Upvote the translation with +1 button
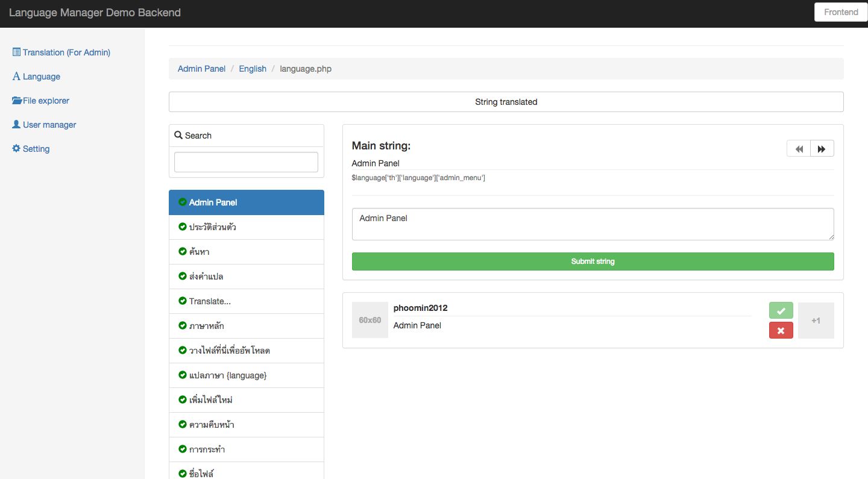Viewport: 868px width, 479px height. (816, 321)
